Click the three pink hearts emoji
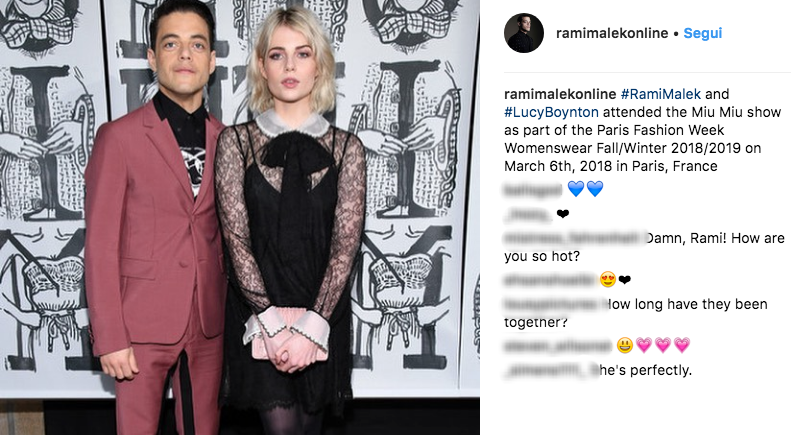Screen dimensions: 812x435 pos(663,345)
